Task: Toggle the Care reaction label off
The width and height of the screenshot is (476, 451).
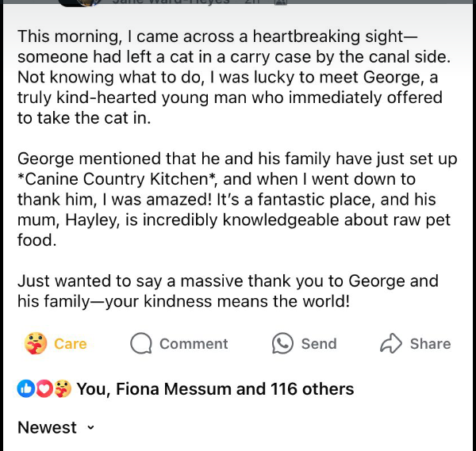Action: tap(71, 344)
